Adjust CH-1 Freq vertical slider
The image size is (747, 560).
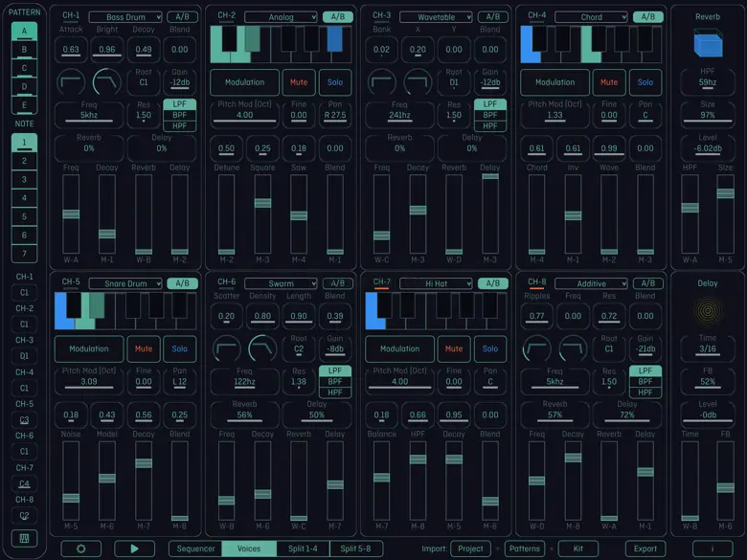pos(71,214)
